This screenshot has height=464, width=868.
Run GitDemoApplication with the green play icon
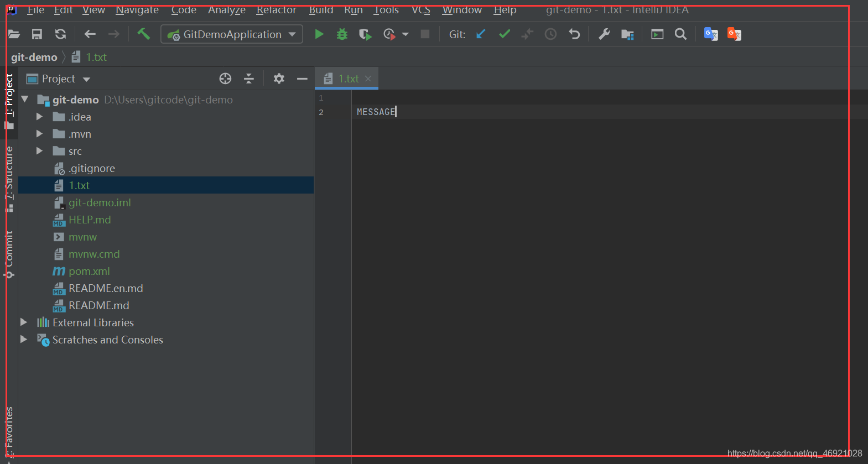[x=319, y=34]
